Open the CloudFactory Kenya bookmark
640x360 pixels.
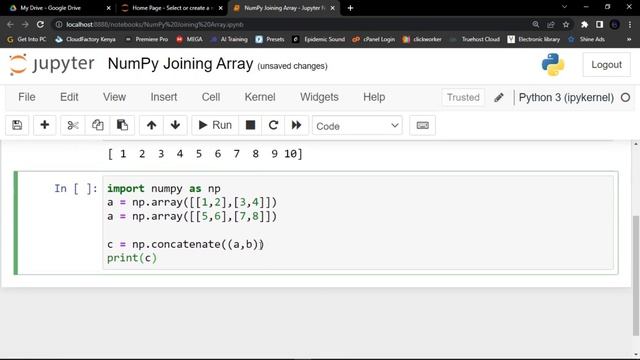point(85,39)
